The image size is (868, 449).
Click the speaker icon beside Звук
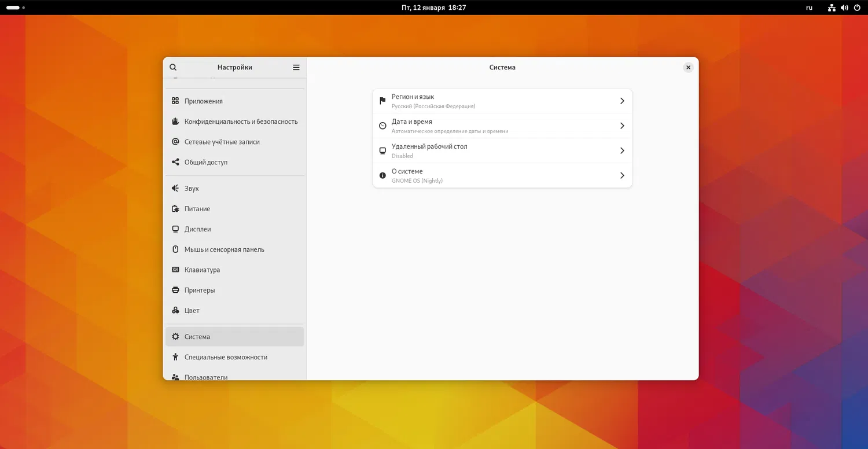(x=175, y=188)
